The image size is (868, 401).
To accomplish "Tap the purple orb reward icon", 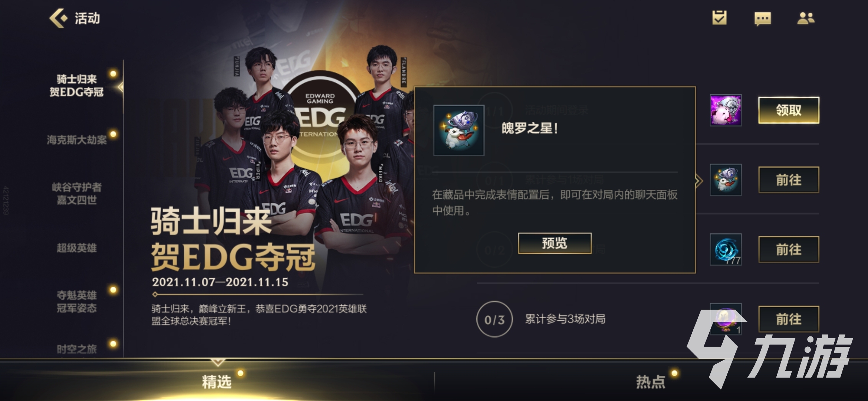I will [x=726, y=319].
